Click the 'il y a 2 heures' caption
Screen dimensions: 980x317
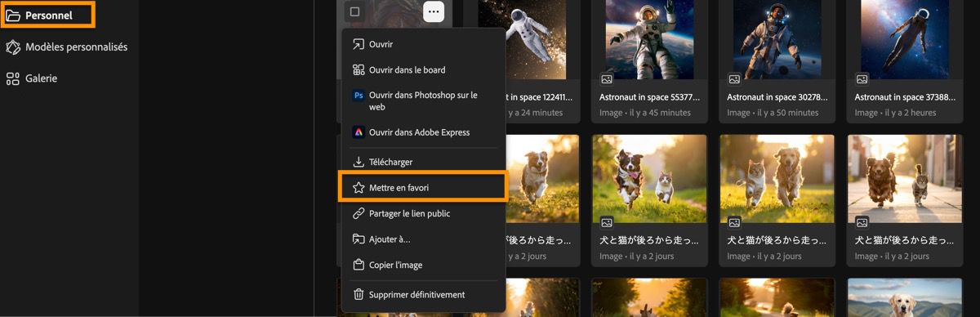point(910,113)
